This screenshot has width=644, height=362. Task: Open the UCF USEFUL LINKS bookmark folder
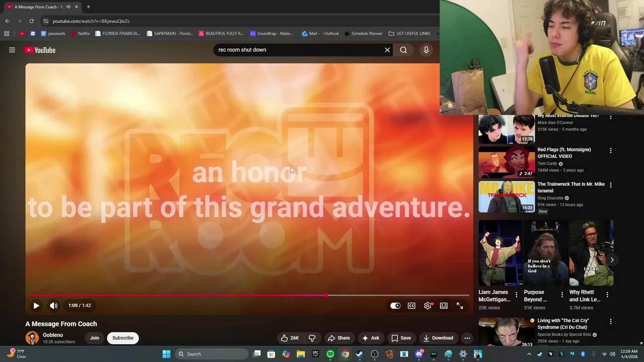(409, 33)
